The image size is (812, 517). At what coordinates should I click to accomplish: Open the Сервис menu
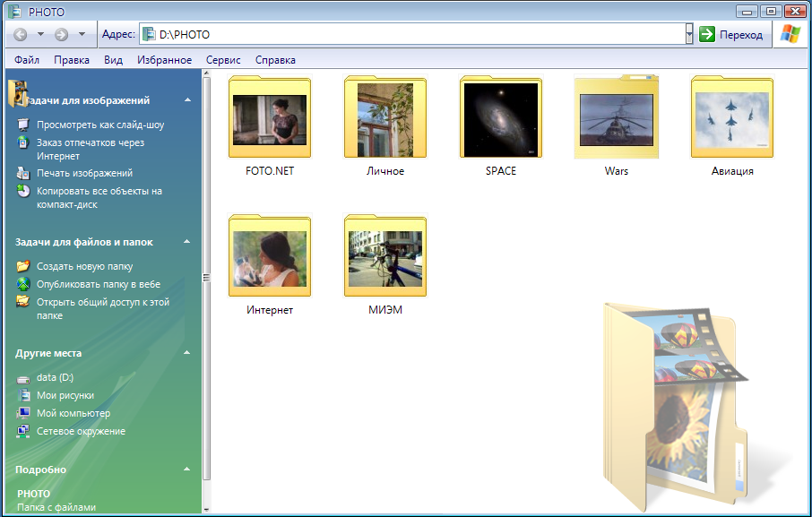pos(223,60)
